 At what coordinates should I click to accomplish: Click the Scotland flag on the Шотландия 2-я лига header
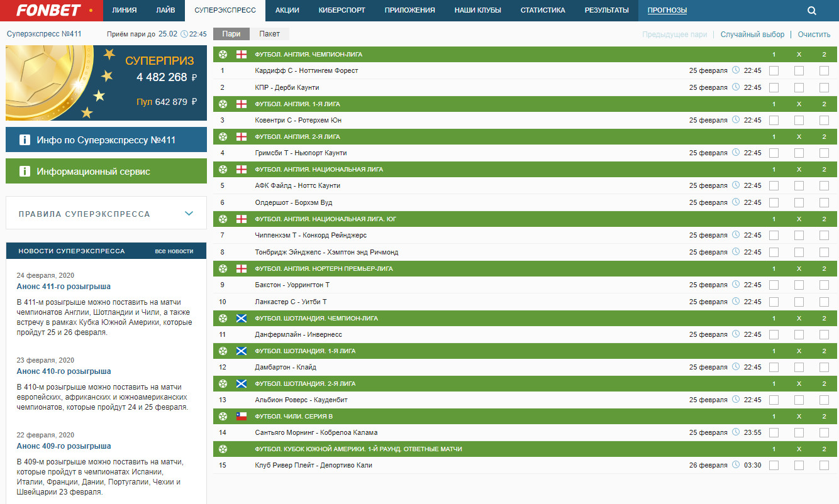point(241,383)
